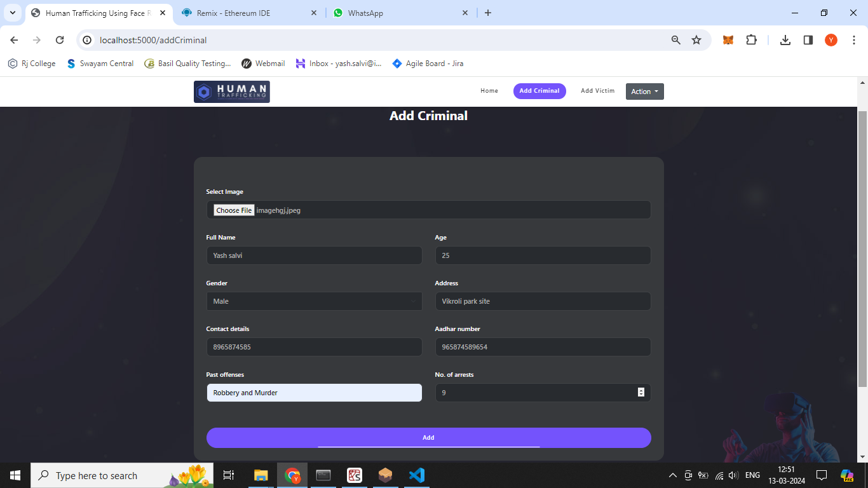The image size is (868, 488).
Task: Click the Choose File button
Action: pos(234,210)
